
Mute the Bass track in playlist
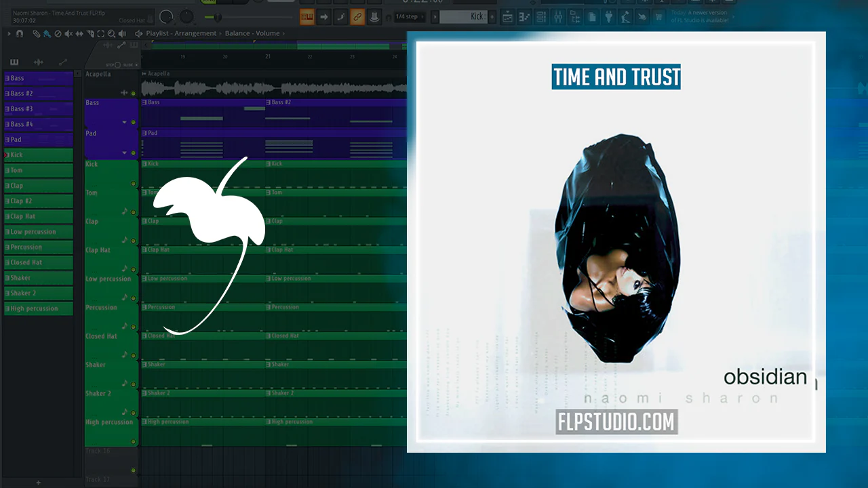133,123
